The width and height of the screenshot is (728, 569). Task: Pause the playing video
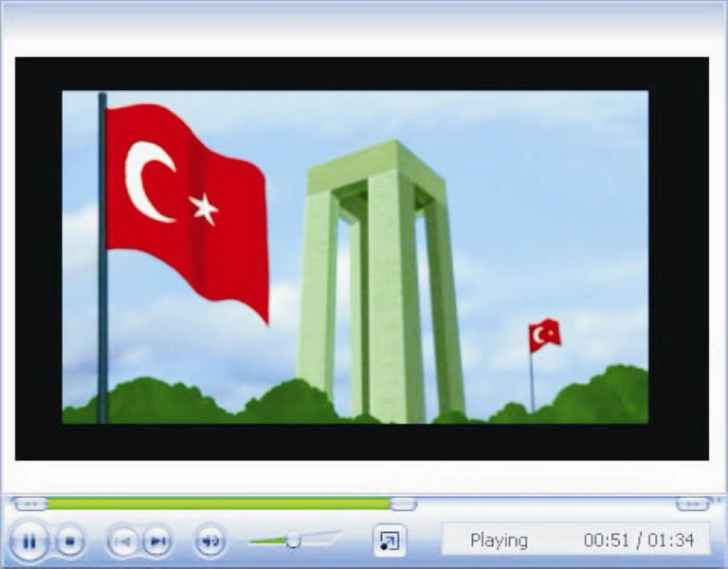[29, 541]
